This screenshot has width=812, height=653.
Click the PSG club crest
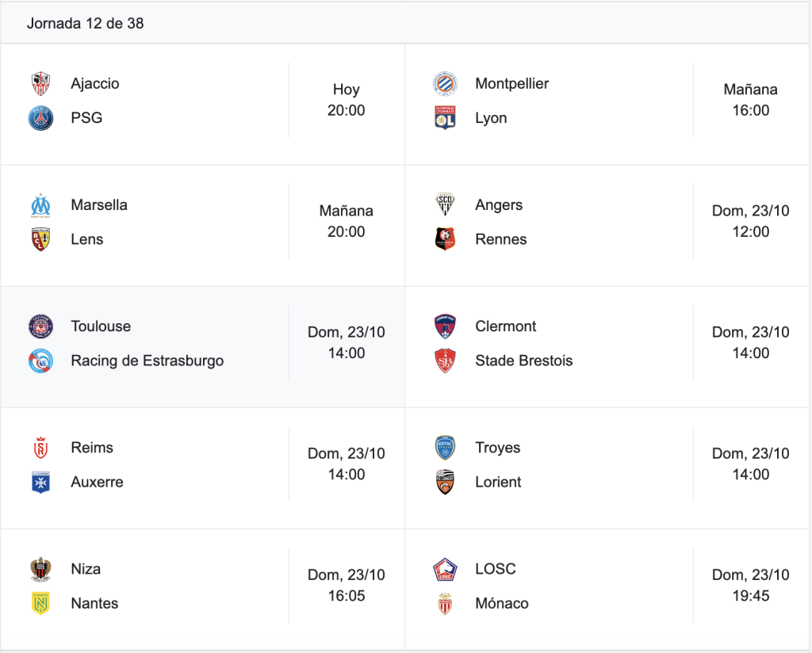[40, 118]
